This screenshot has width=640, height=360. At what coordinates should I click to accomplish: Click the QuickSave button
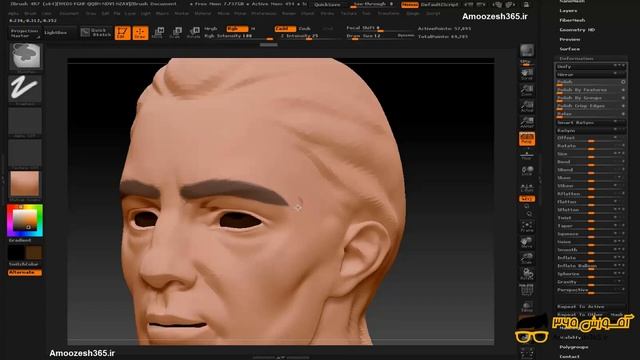click(x=327, y=4)
